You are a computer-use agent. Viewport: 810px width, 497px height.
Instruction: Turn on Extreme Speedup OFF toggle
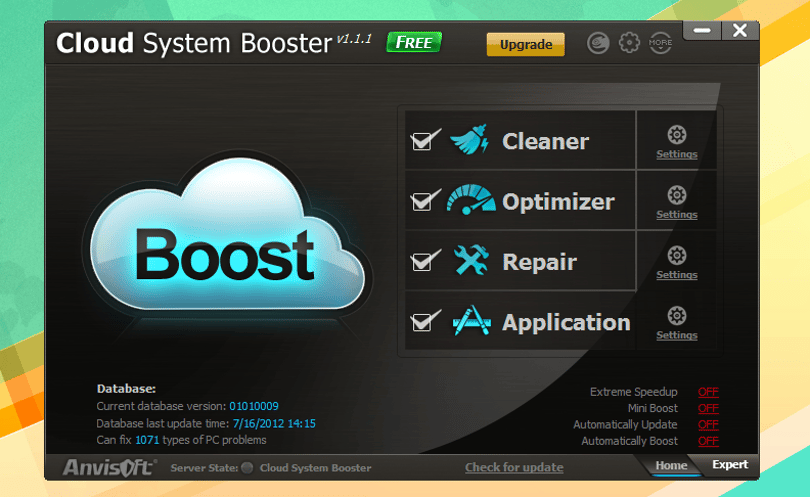click(x=708, y=392)
